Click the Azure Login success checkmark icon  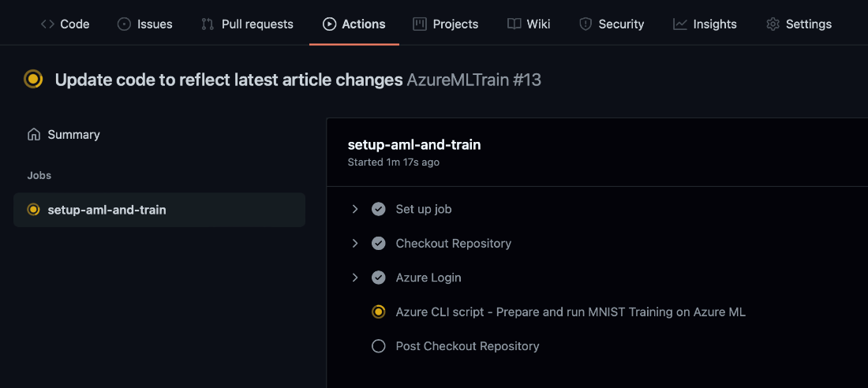[379, 278]
